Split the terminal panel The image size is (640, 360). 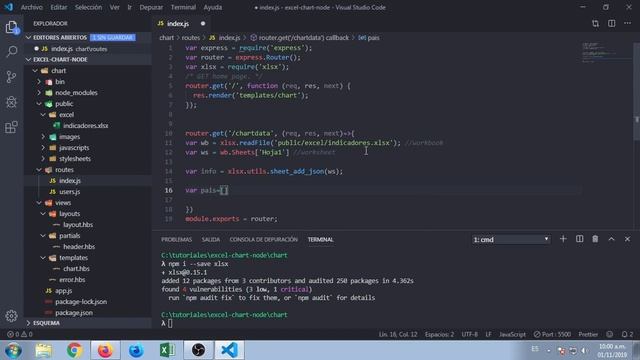579,239
